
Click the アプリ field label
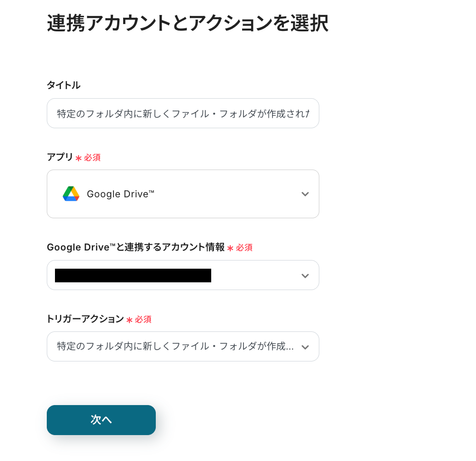click(59, 157)
